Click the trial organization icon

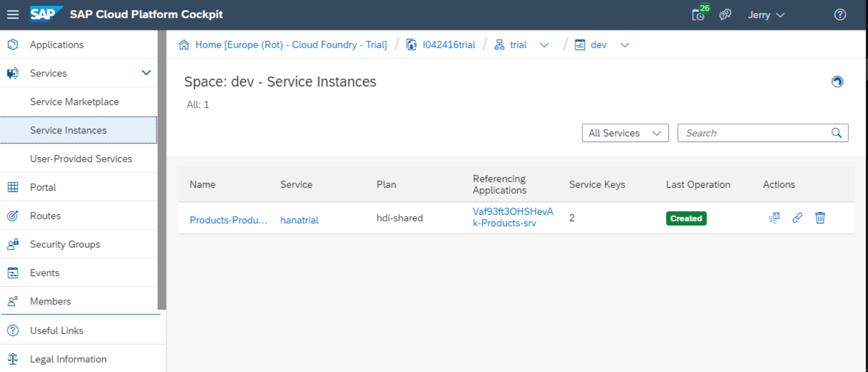(x=499, y=45)
